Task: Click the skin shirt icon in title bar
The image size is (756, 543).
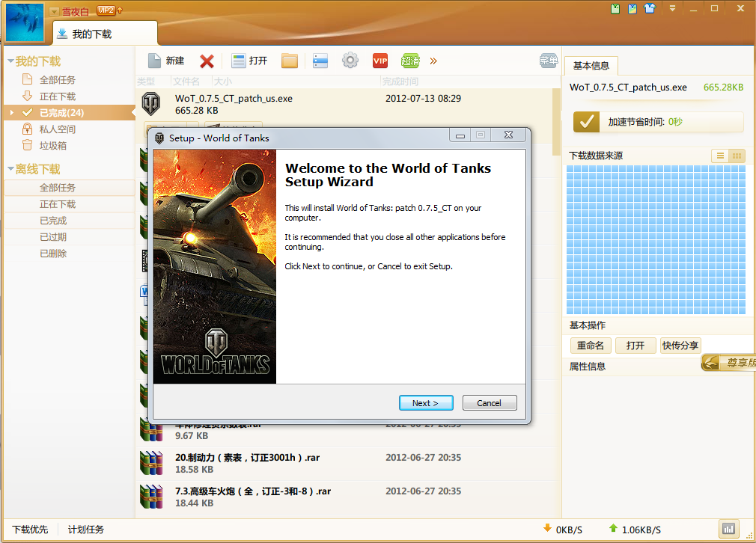Action: [x=650, y=9]
